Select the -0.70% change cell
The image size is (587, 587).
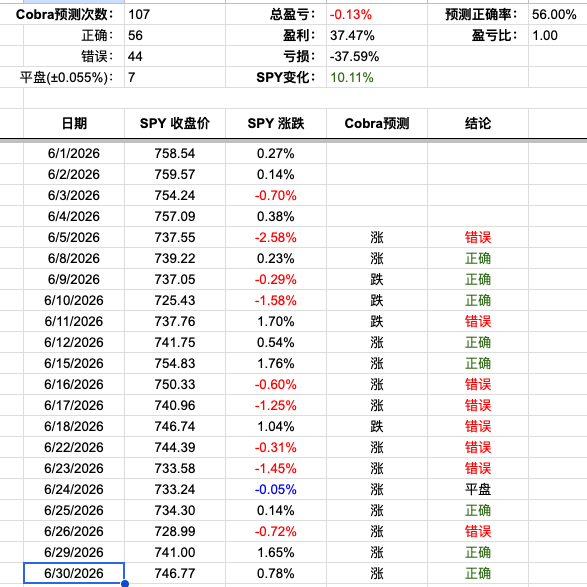pyautogui.click(x=276, y=195)
